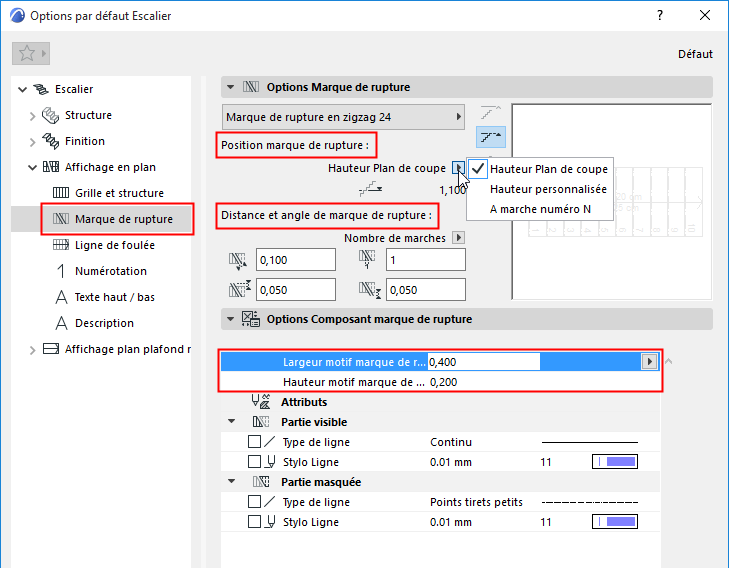Choose A marche numéro N option
Image resolution: width=729 pixels, height=568 pixels.
tap(540, 209)
